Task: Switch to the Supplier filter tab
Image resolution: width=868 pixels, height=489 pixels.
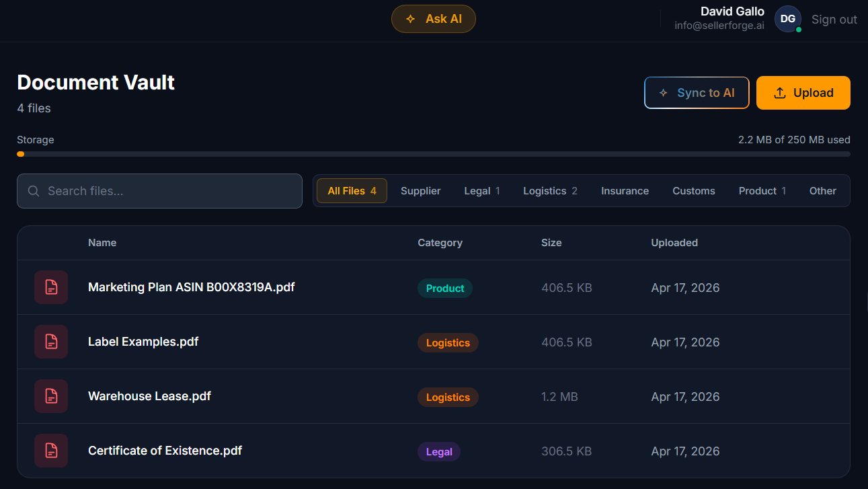Action: pyautogui.click(x=420, y=190)
